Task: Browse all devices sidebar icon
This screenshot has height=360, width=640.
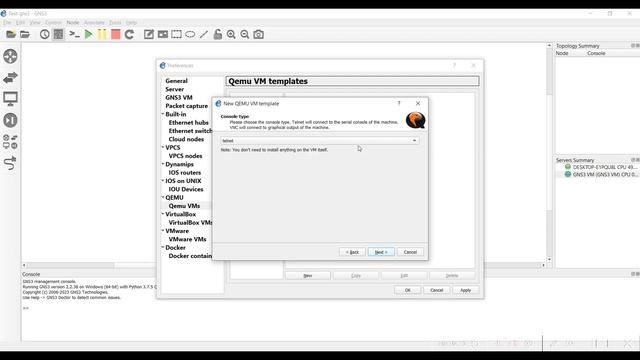Action: click(x=10, y=142)
